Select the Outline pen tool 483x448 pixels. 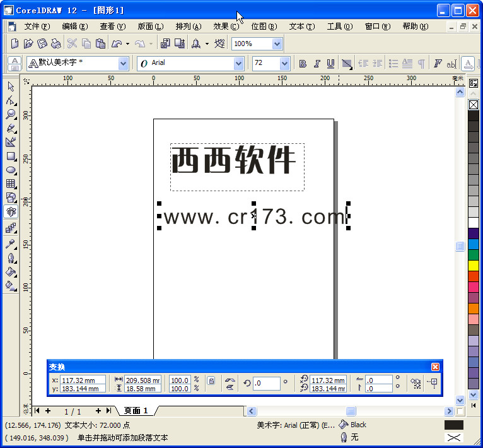(x=11, y=258)
